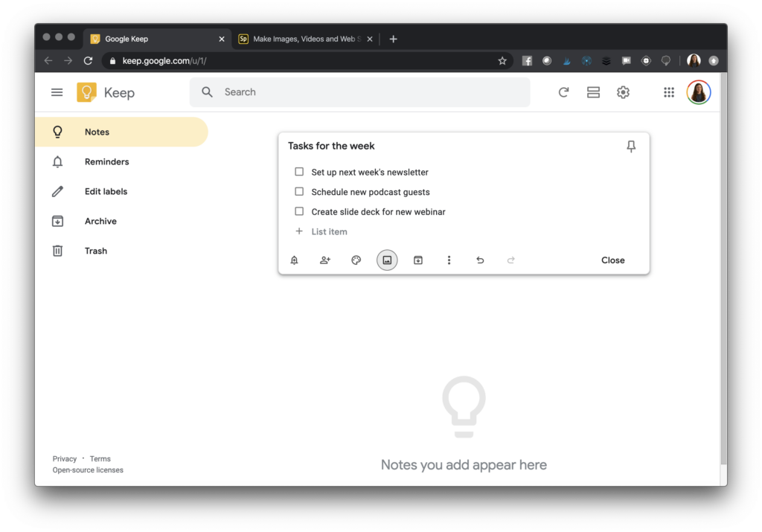Open the Privacy link
This screenshot has height=532, width=762.
click(x=65, y=458)
